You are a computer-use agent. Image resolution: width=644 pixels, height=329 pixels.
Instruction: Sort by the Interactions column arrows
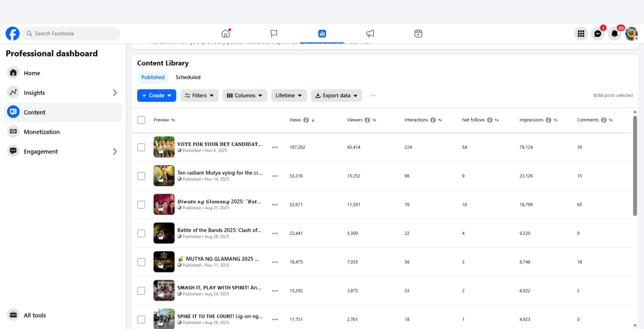click(440, 120)
